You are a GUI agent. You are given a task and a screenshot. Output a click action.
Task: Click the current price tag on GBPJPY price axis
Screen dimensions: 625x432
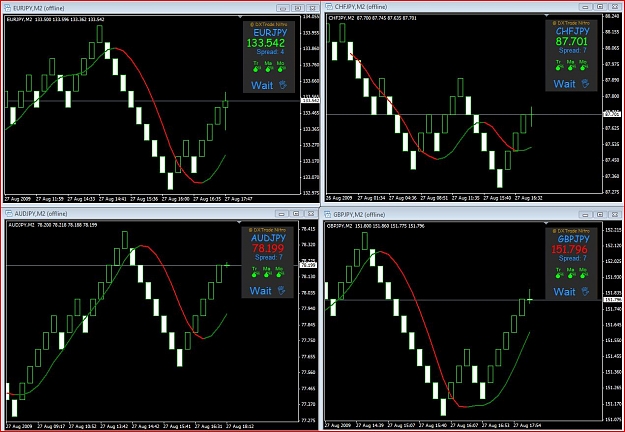(x=612, y=299)
